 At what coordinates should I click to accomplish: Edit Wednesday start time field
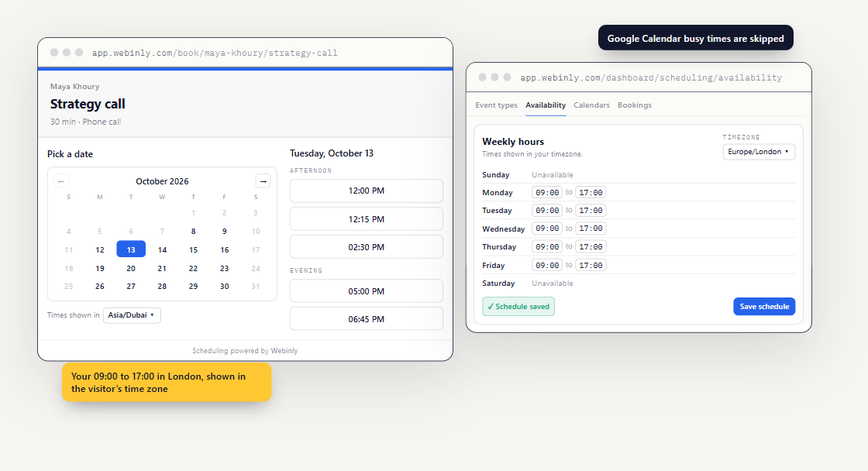coord(547,229)
